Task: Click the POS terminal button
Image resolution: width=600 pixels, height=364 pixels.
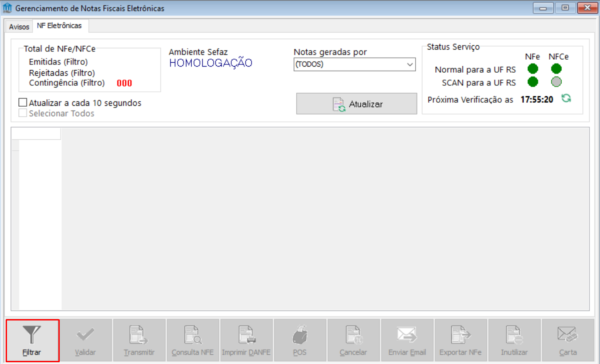Action: click(x=300, y=340)
